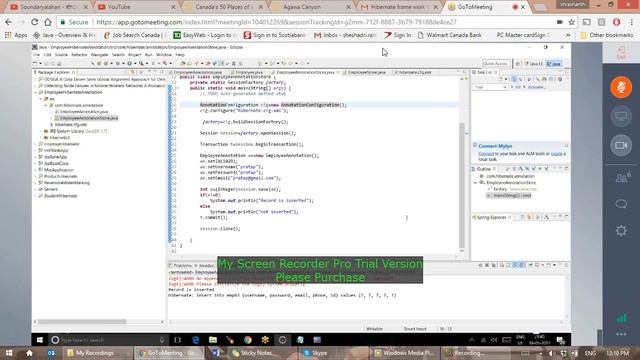This screenshot has height=360, width=640.
Task: Open Eclipse Project menu
Action: click(x=134, y=55)
